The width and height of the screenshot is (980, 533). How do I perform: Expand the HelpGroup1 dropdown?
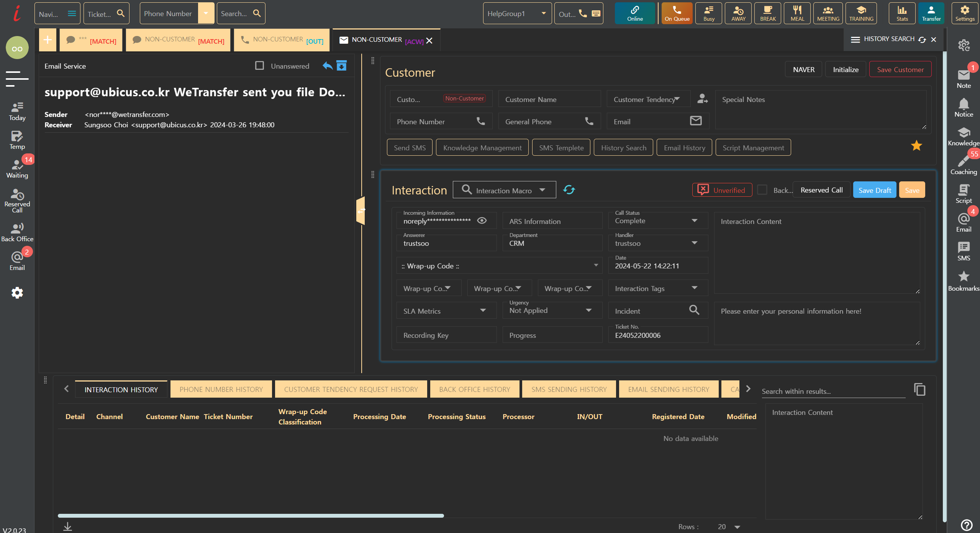[x=517, y=13]
